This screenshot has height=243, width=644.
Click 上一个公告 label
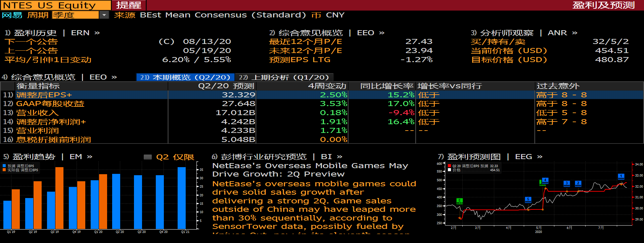pos(31,51)
